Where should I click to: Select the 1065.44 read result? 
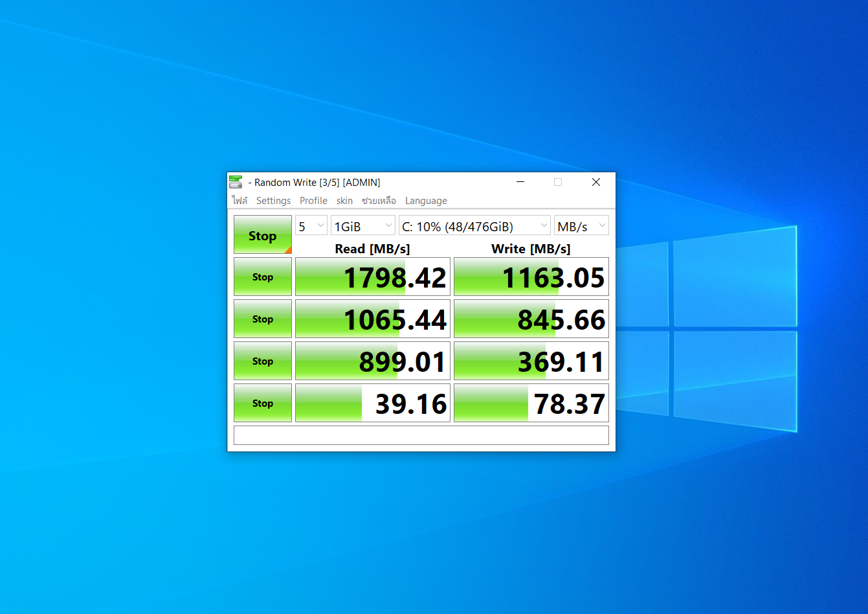pyautogui.click(x=373, y=319)
